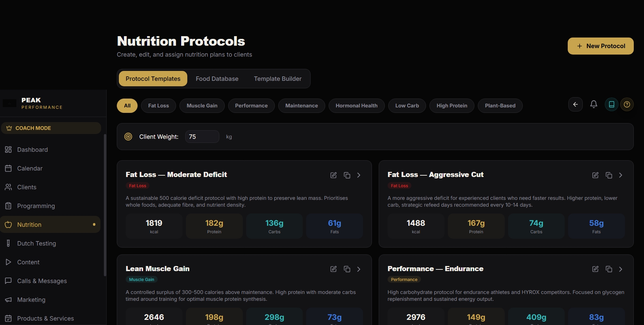Select Nutrition in the sidebar
This screenshot has height=325, width=644.
(50, 224)
